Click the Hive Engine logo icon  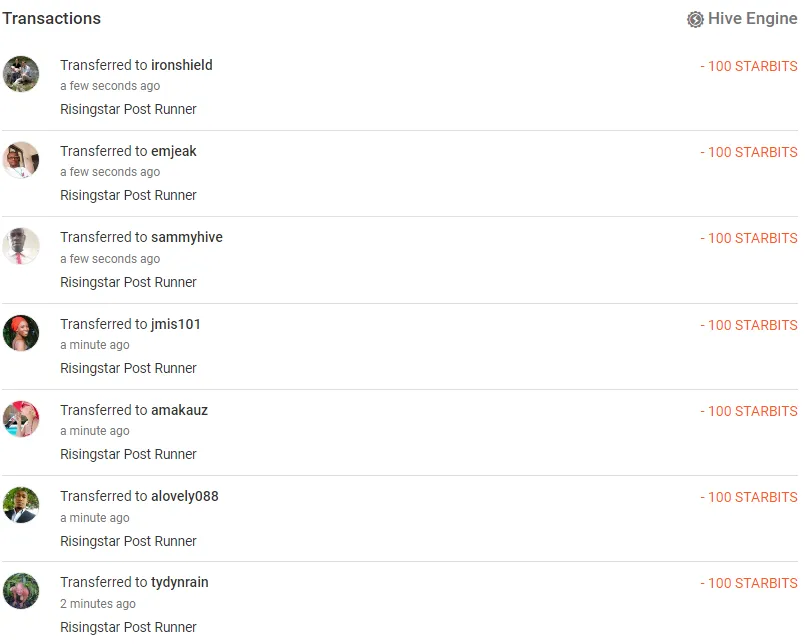pyautogui.click(x=695, y=19)
